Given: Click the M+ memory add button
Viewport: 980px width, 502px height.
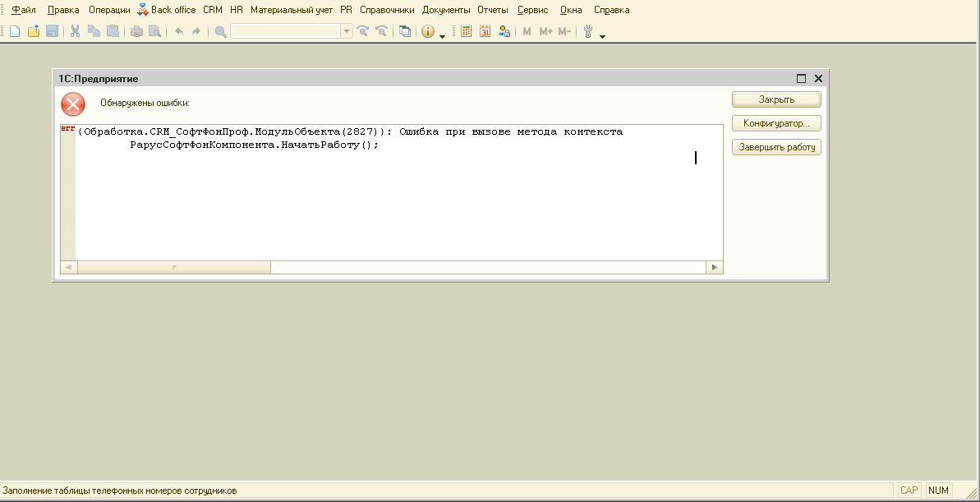Looking at the screenshot, I should pos(545,31).
